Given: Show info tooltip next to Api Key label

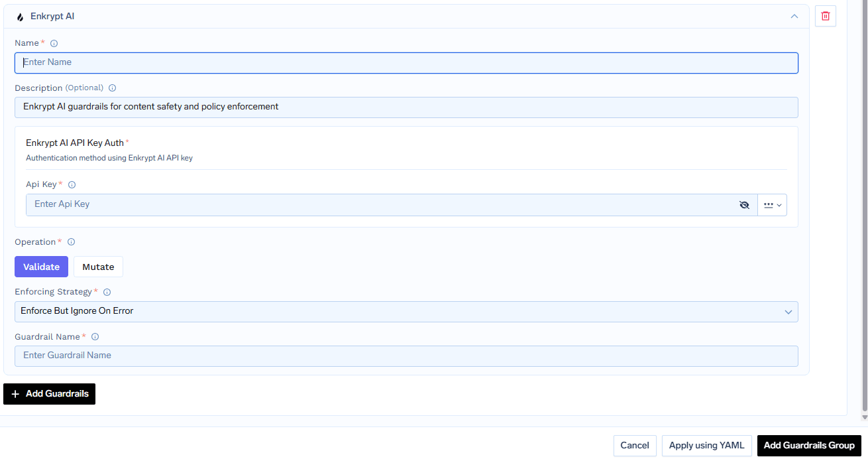Looking at the screenshot, I should (72, 184).
